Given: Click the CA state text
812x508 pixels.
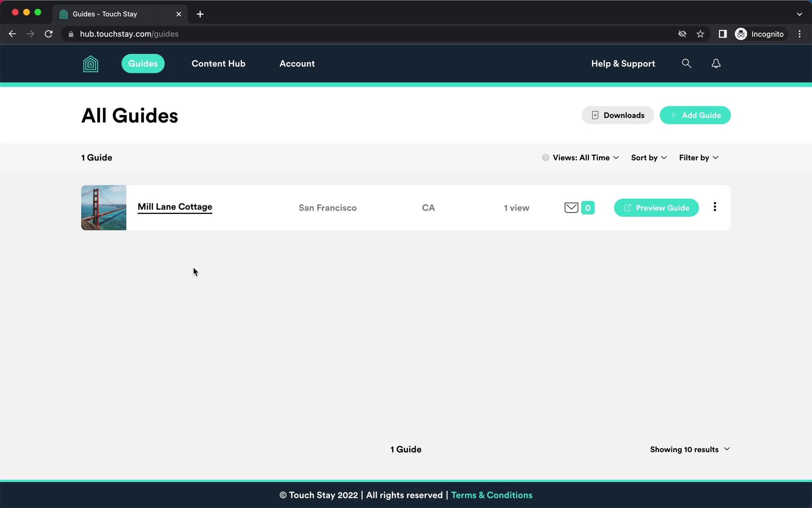Looking at the screenshot, I should [x=428, y=208].
